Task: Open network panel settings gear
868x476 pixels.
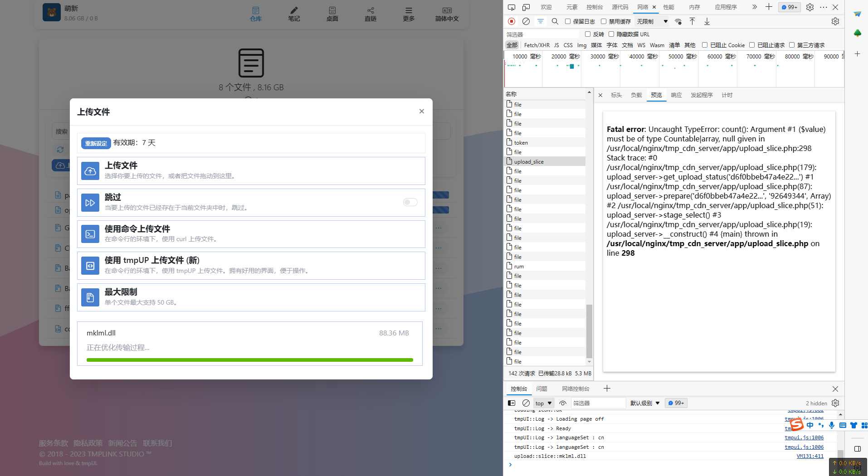Action: [835, 21]
